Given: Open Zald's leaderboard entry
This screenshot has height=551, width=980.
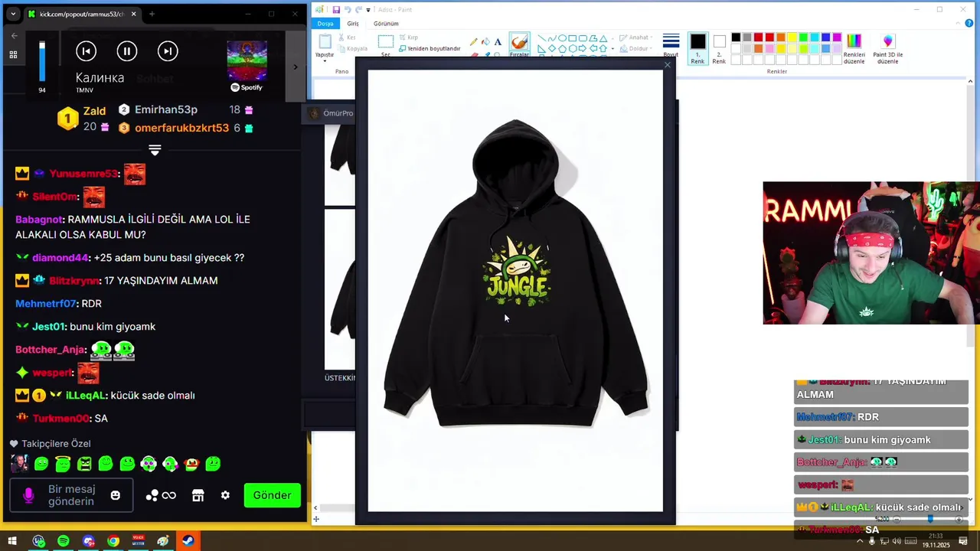Looking at the screenshot, I should coord(84,119).
